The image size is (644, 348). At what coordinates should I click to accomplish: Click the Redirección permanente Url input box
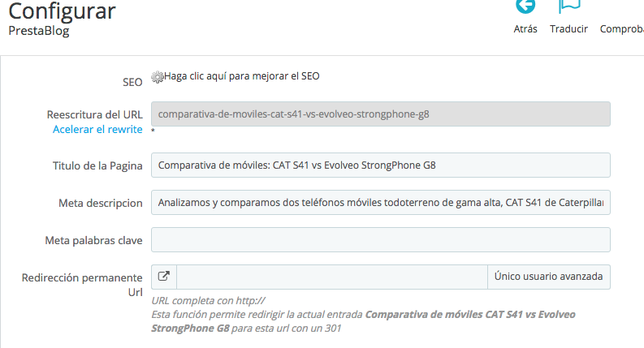point(331,277)
